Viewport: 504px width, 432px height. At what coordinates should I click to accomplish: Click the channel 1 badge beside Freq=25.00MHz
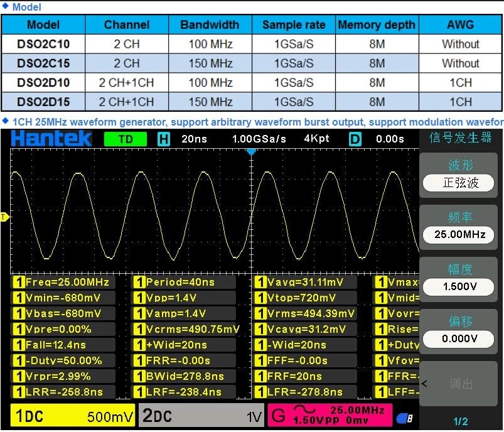18,282
